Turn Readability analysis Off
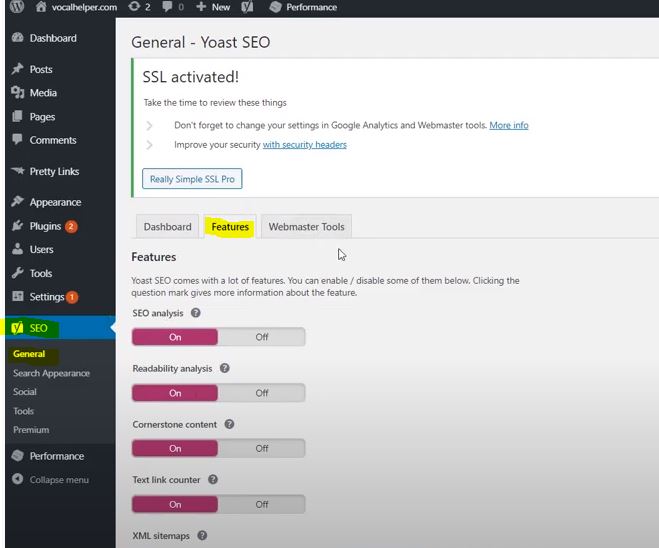This screenshot has width=659, height=548. (x=261, y=393)
